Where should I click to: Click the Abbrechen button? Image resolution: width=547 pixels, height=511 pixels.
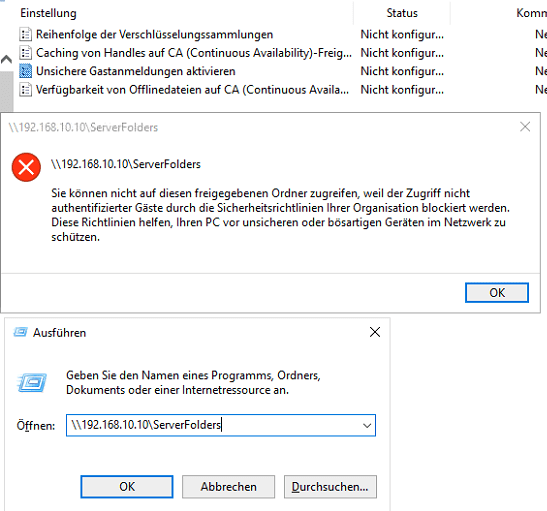click(x=228, y=487)
